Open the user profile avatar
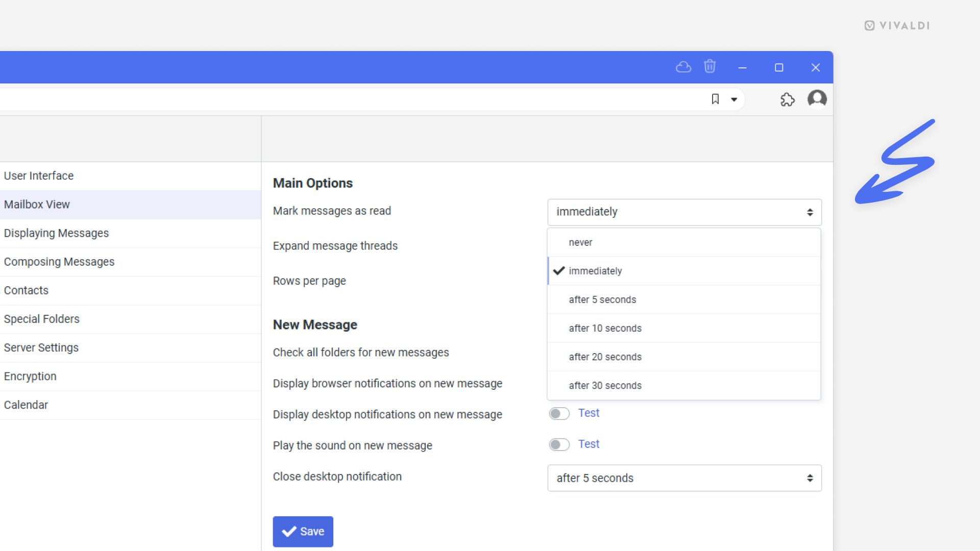 pyautogui.click(x=817, y=98)
